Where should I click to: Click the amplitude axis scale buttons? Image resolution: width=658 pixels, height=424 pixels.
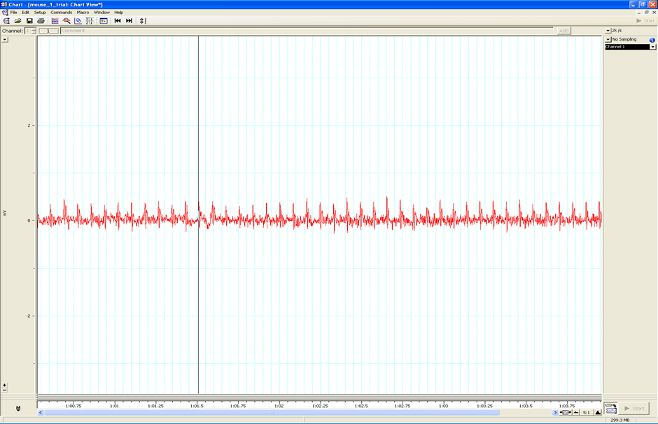(x=5, y=387)
